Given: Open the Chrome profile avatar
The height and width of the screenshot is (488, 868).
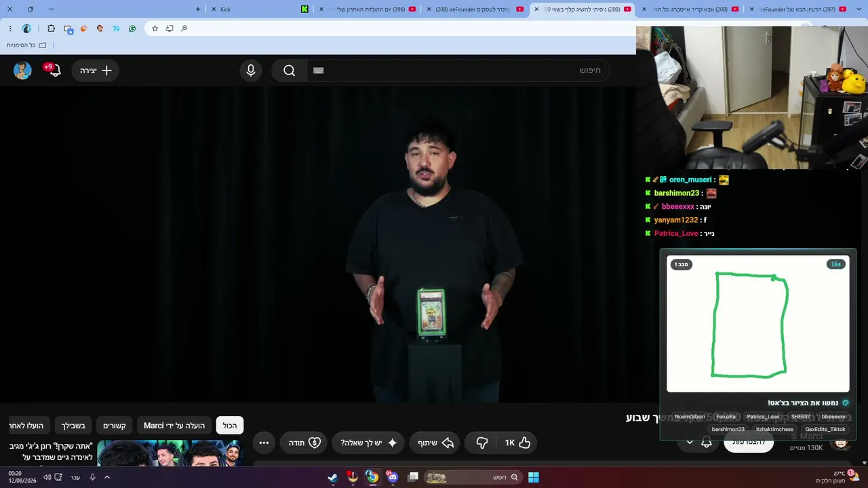Looking at the screenshot, I should [x=26, y=28].
